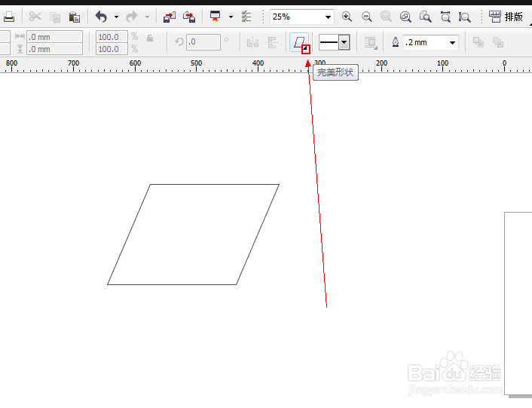
Task: Click the Mirror vertically icon
Action: (273, 43)
